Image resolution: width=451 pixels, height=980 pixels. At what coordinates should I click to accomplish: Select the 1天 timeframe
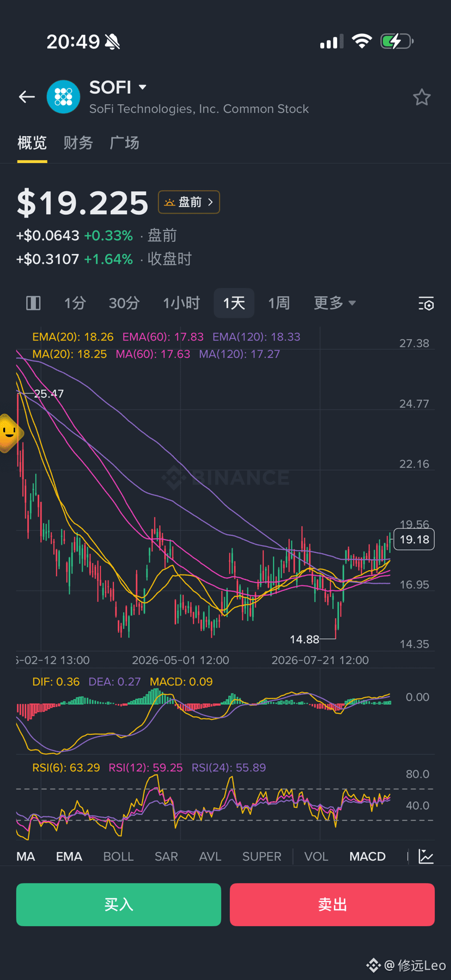coord(234,303)
